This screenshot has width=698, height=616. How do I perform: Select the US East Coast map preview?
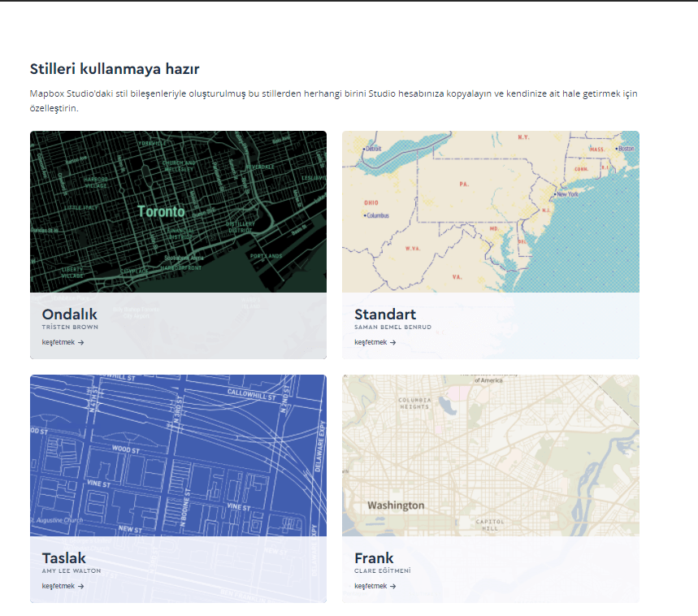[490, 211]
